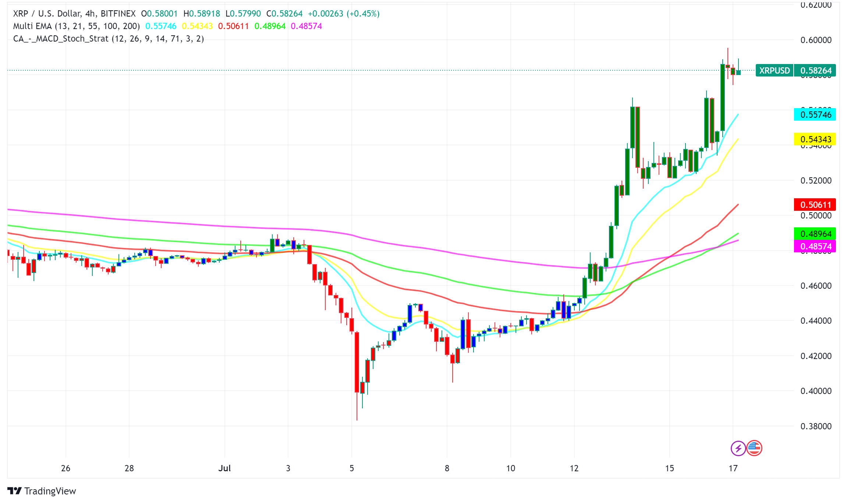847x504 pixels.
Task: Click the 12 date label on time axis
Action: tap(574, 468)
